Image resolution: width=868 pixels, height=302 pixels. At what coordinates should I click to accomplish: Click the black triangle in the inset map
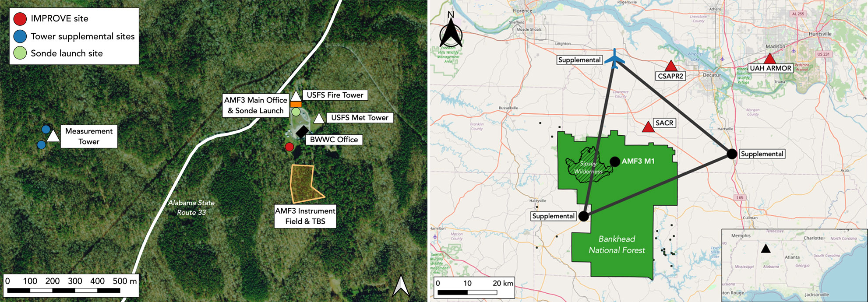(x=765, y=249)
